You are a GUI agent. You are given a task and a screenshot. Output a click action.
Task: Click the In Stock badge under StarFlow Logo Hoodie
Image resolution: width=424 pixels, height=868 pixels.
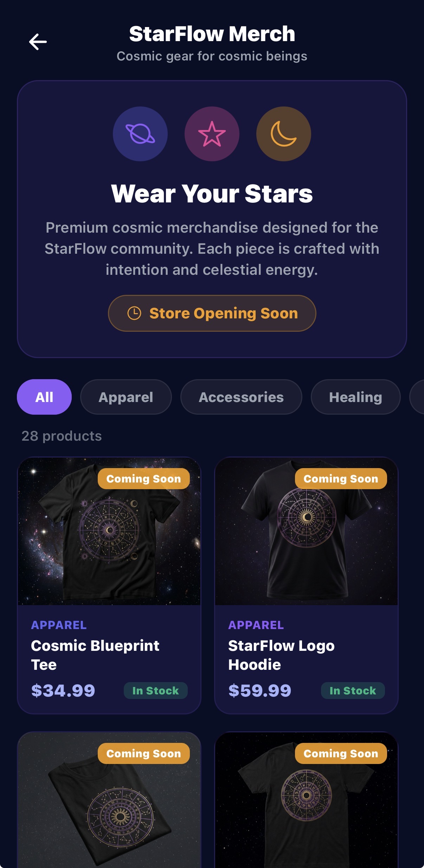353,690
